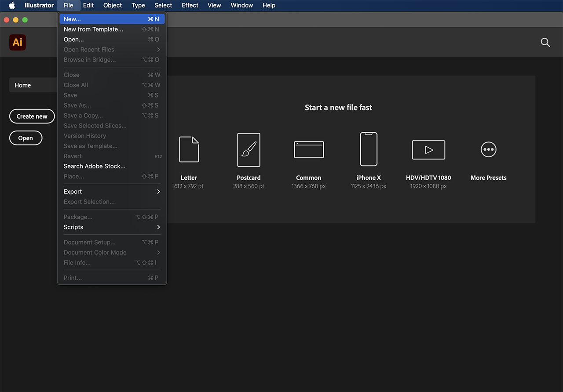
Task: Click the Start a new file fast heading
Action: coord(339,108)
